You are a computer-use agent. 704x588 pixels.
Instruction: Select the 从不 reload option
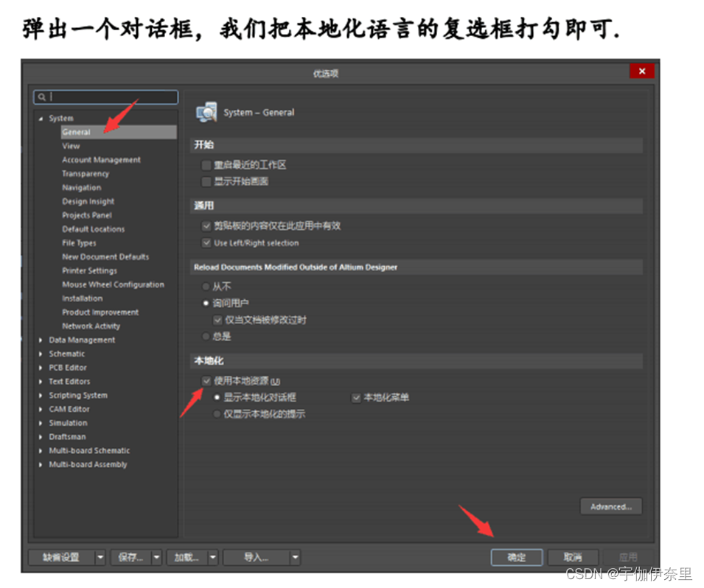[x=206, y=287]
